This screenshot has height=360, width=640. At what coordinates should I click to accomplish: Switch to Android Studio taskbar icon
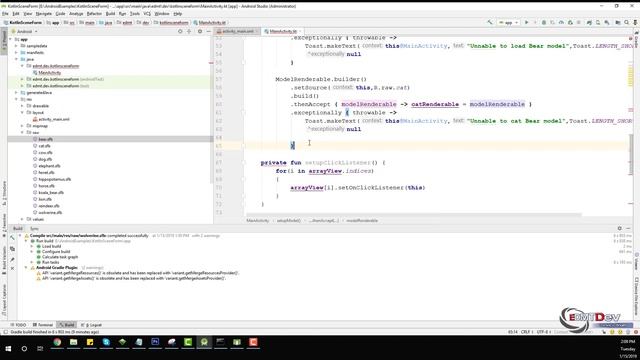204,342
